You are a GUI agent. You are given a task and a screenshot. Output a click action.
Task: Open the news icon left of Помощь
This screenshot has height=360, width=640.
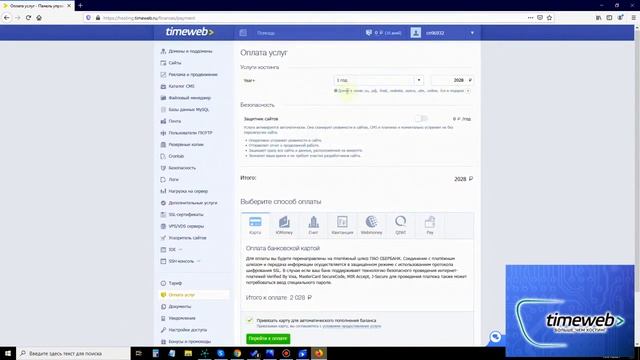243,33
